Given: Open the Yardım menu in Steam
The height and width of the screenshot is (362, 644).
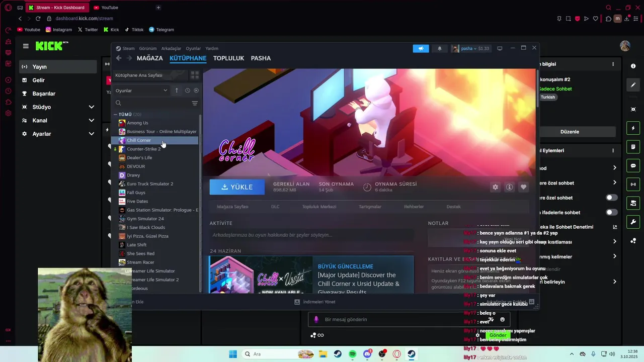Looking at the screenshot, I should coord(212,48).
